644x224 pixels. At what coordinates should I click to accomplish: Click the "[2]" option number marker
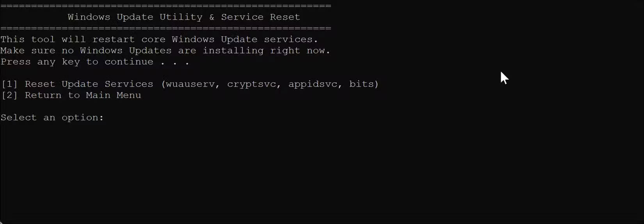tap(9, 96)
